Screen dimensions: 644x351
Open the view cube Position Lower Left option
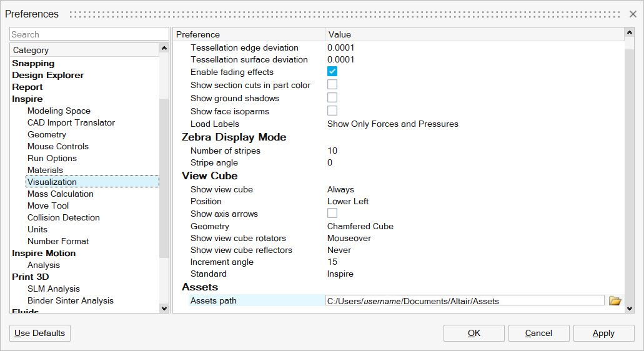[x=348, y=202]
